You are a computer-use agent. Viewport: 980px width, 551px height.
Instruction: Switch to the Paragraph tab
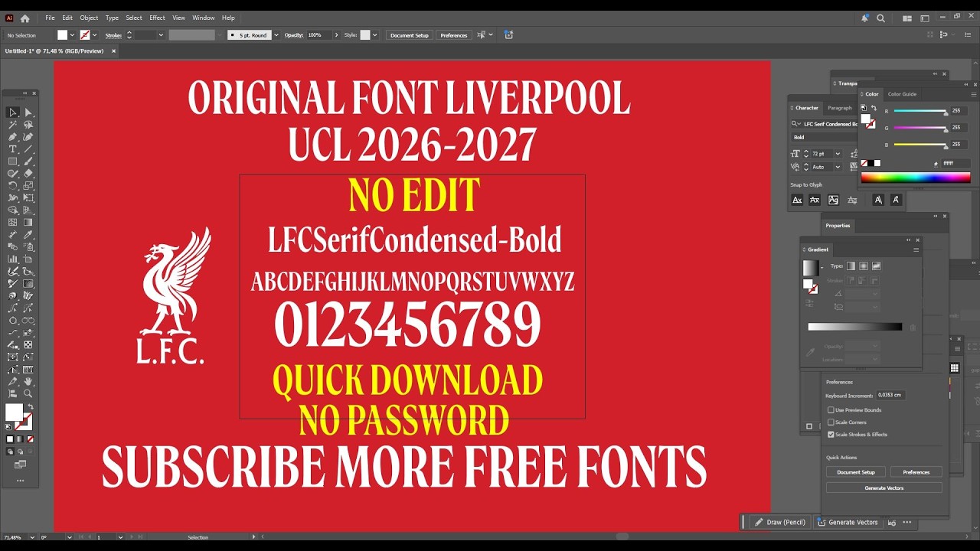(840, 108)
